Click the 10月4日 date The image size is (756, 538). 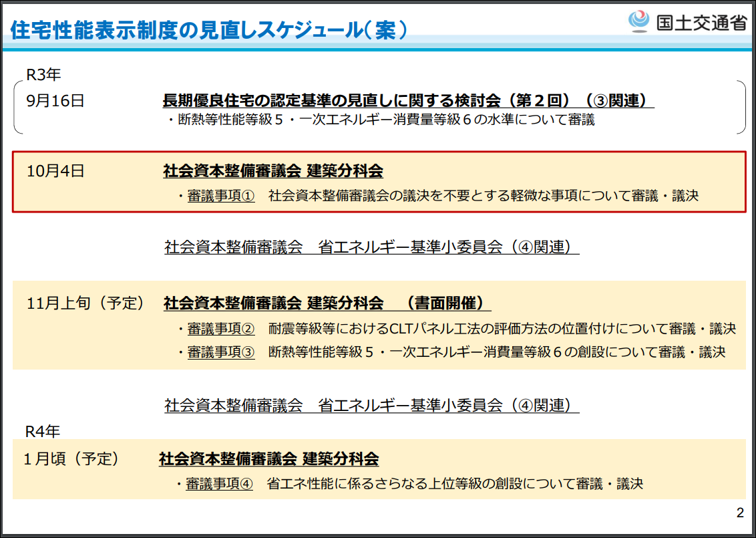[55, 171]
